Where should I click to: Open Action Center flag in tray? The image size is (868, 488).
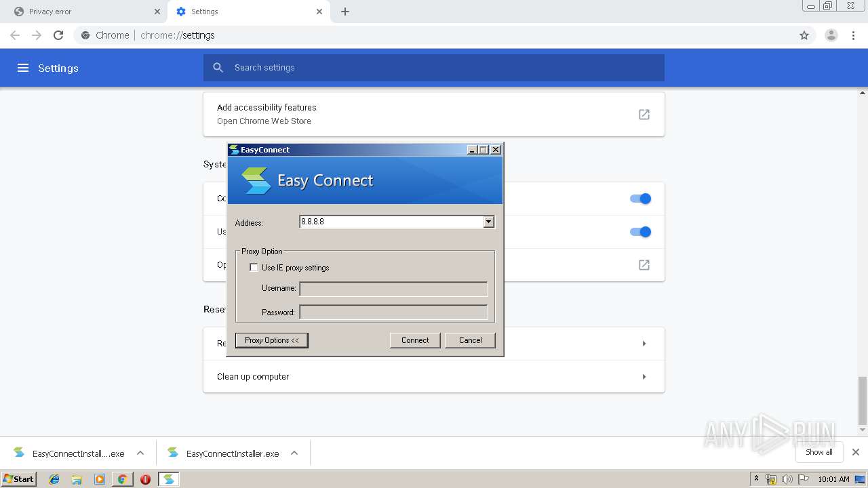803,479
